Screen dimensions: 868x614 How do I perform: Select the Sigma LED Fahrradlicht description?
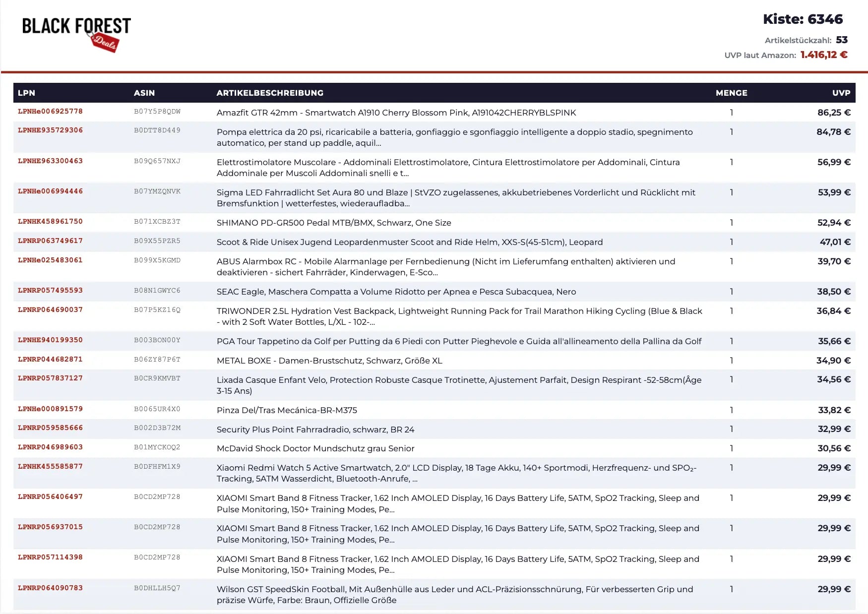(455, 198)
